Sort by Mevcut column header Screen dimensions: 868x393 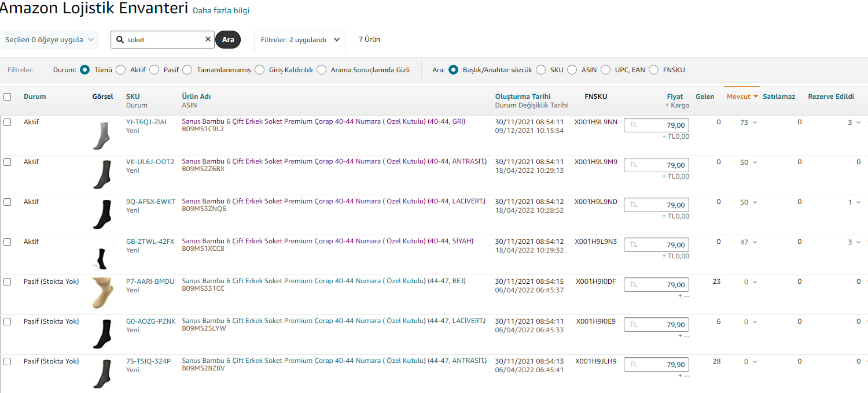point(742,97)
